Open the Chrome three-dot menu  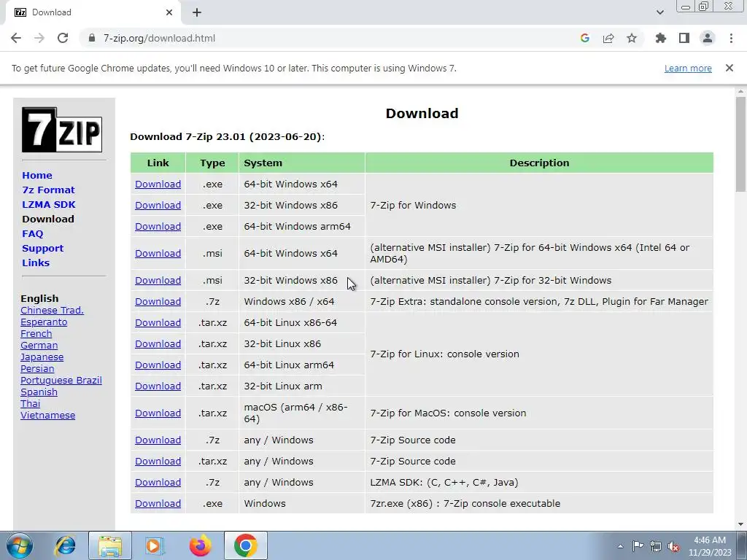731,38
